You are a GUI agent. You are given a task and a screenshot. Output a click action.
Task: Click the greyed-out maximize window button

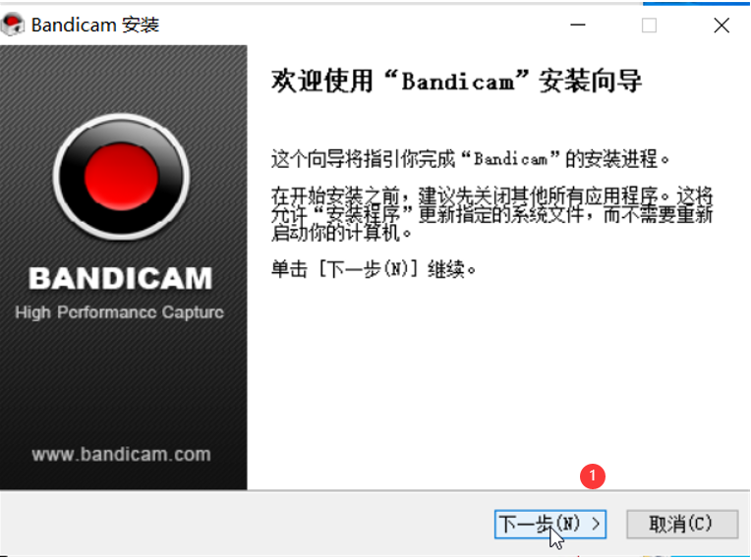point(649,25)
